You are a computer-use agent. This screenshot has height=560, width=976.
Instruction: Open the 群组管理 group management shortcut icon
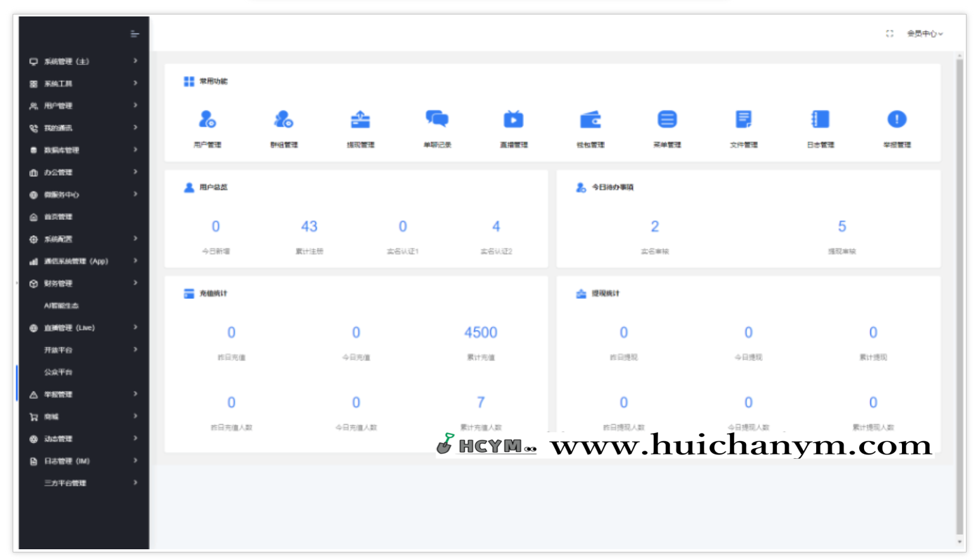pos(284,119)
